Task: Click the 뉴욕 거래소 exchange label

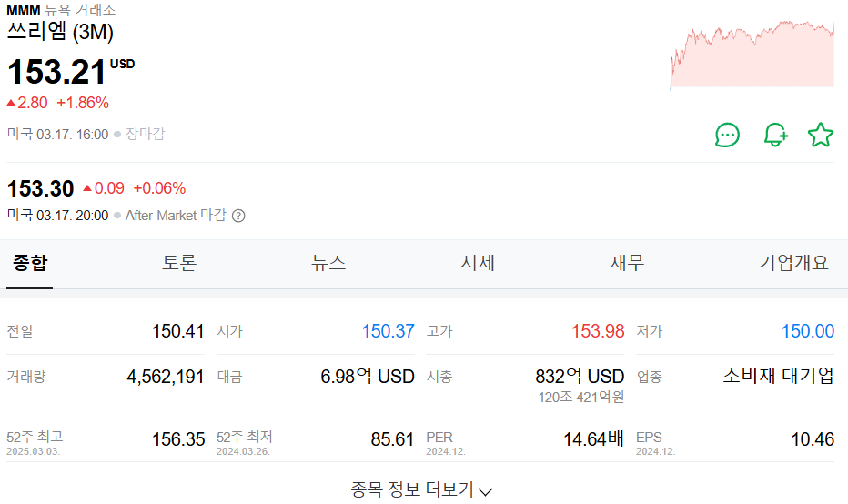Action: click(80, 10)
